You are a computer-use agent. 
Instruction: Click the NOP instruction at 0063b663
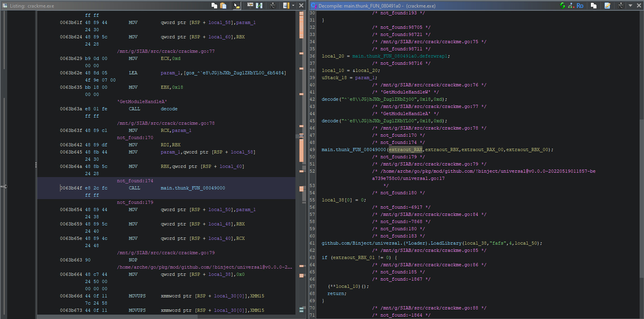pyautogui.click(x=133, y=260)
